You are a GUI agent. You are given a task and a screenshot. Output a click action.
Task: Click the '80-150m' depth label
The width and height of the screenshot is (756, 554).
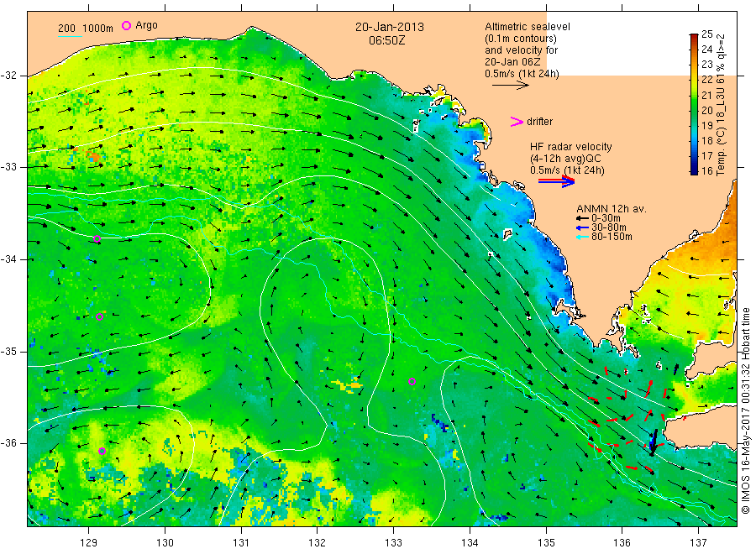coord(612,237)
